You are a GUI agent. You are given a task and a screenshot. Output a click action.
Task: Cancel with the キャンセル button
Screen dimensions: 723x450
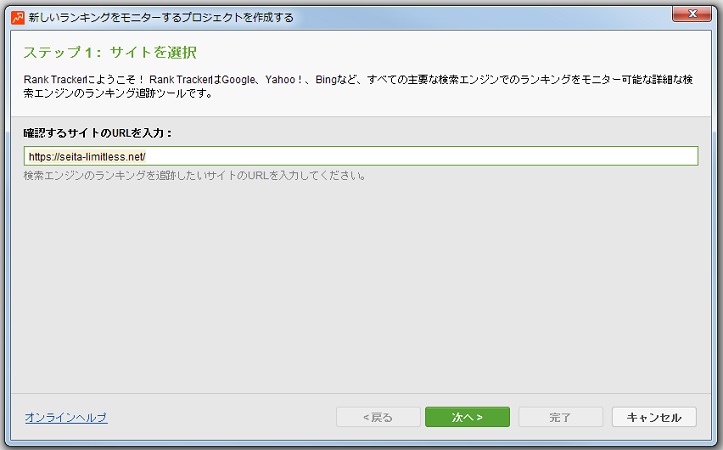654,417
